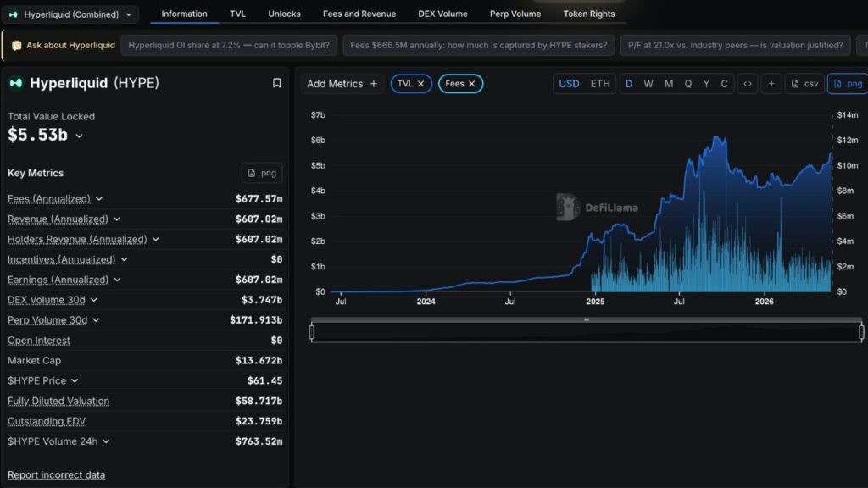Click Report incorrect data link
The image size is (868, 488).
57,474
